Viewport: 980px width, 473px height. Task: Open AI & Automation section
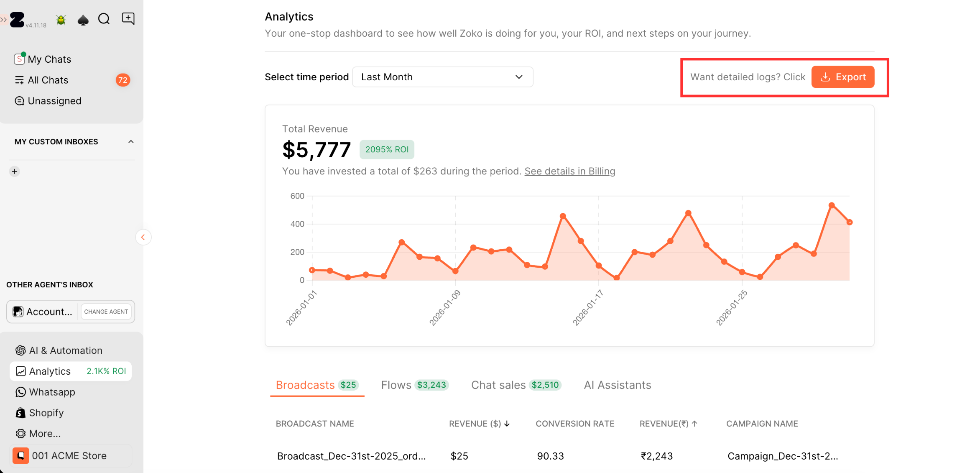click(65, 350)
